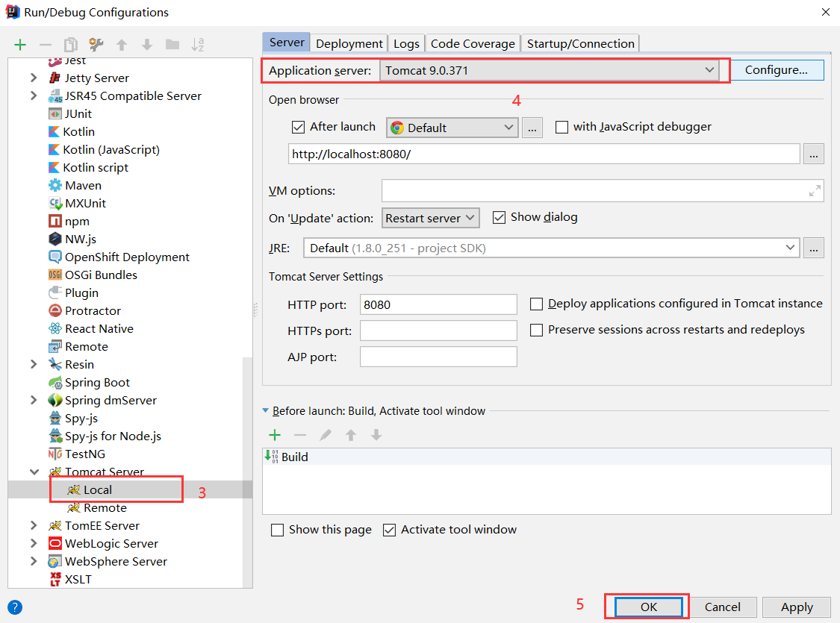The height and width of the screenshot is (623, 840).
Task: Click the Jetty Server icon
Action: 55,78
